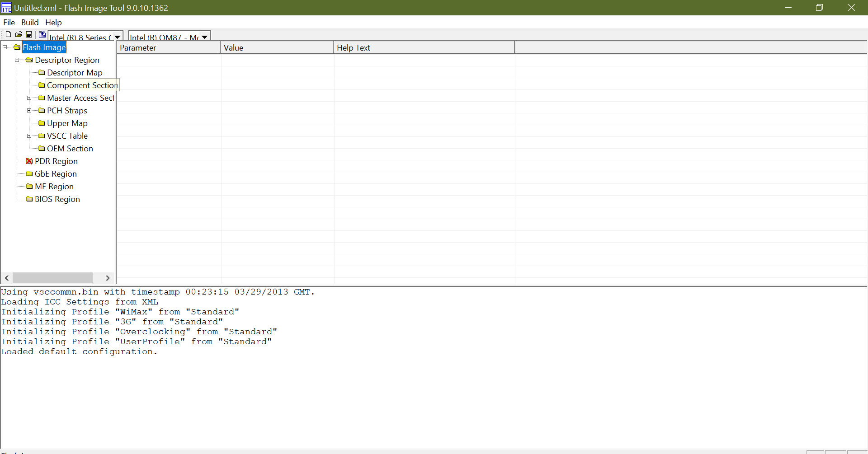
Task: Collapse the Flash Image root node
Action: tap(5, 47)
